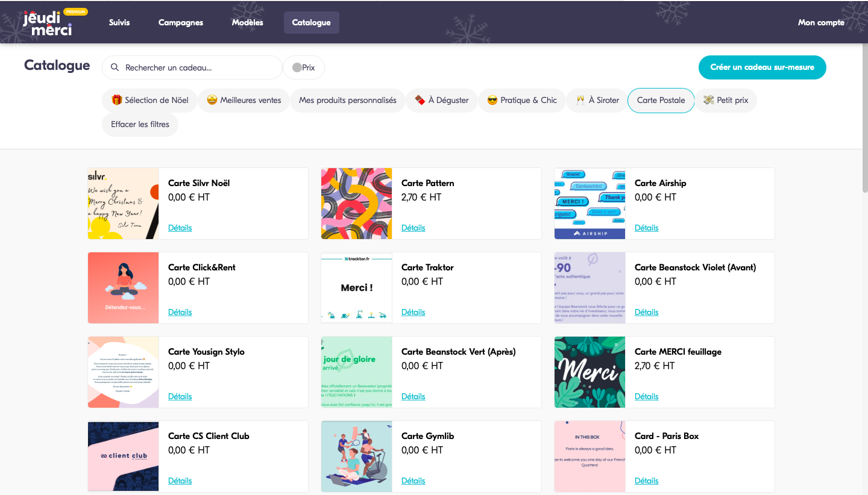
Task: Click the Carte MERCI feuillage title
Action: pos(678,352)
